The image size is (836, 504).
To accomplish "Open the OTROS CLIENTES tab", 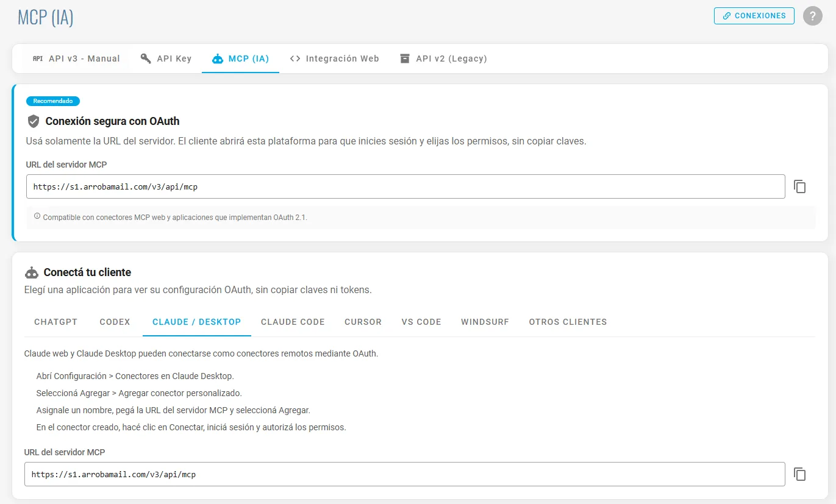I will [x=568, y=322].
